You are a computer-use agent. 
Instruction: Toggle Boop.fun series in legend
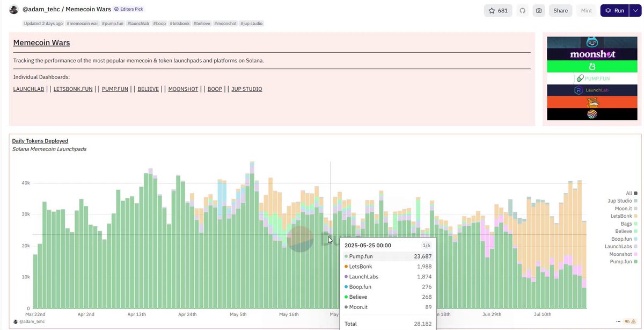click(x=625, y=239)
